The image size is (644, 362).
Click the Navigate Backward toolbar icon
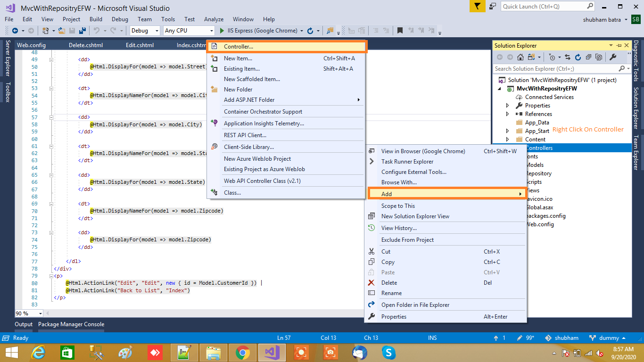pos(15,31)
